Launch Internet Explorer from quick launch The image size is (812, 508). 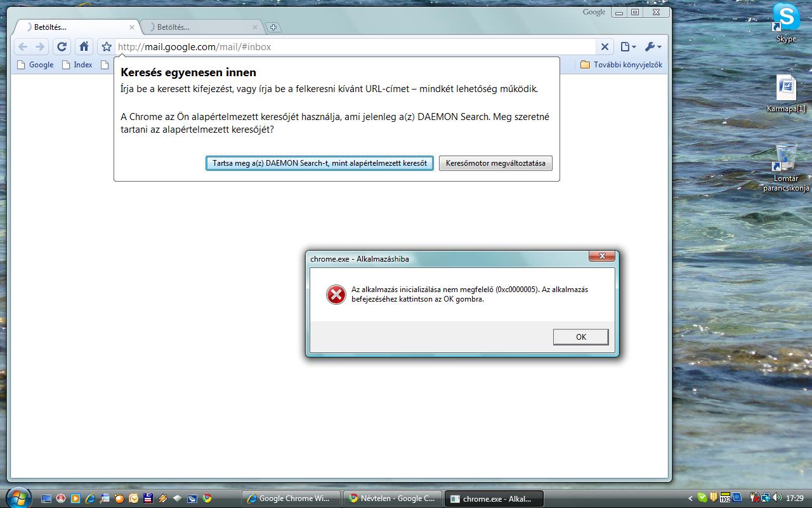pyautogui.click(x=90, y=498)
